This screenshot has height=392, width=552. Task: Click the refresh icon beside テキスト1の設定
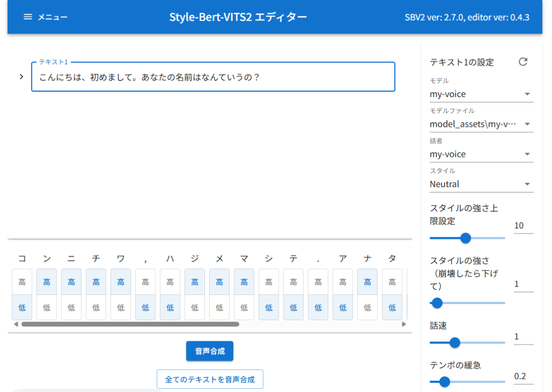[523, 62]
